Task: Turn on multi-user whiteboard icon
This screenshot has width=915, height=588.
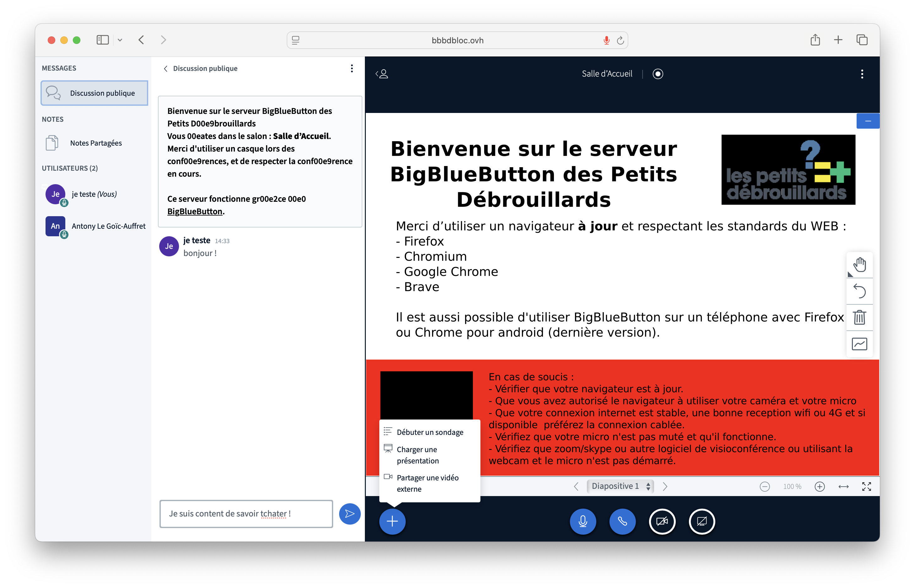Action: 860,344
